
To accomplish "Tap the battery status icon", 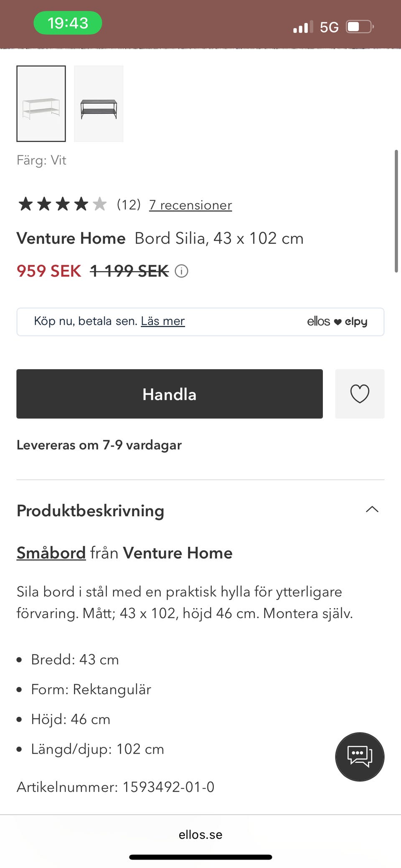I will [x=360, y=27].
